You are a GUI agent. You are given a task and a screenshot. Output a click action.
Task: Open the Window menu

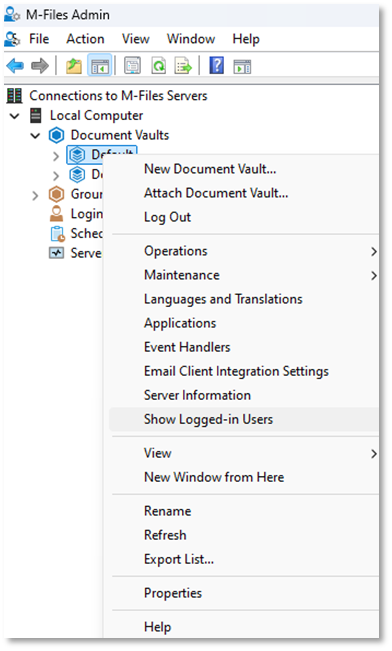191,39
